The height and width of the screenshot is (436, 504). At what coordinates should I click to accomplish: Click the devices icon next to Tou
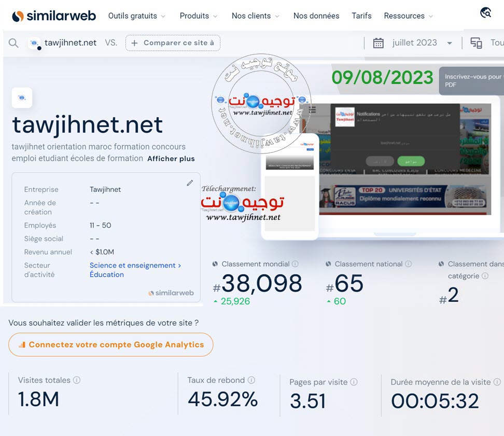coord(476,43)
